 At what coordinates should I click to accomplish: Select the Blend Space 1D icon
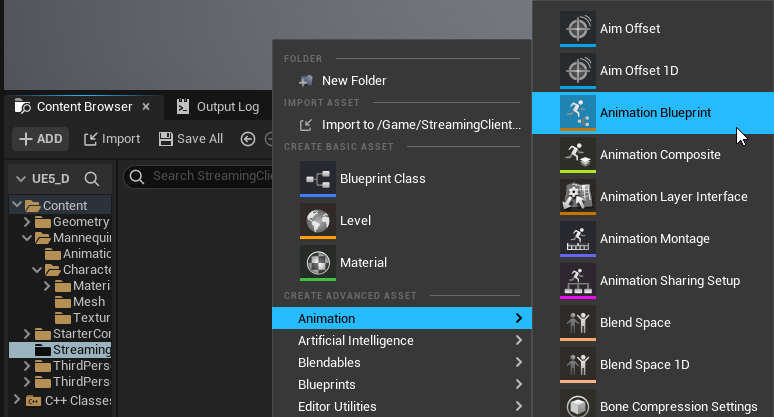pyautogui.click(x=577, y=363)
